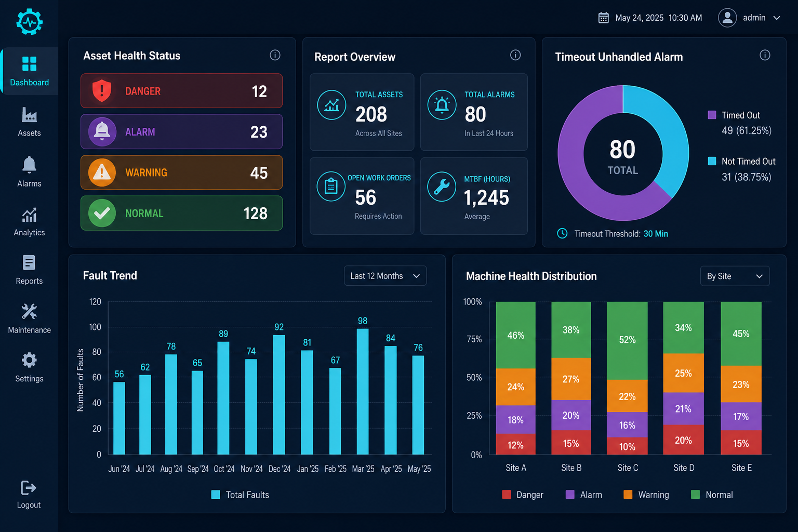Click Site D 20% danger segment
798x532 pixels.
click(x=683, y=440)
